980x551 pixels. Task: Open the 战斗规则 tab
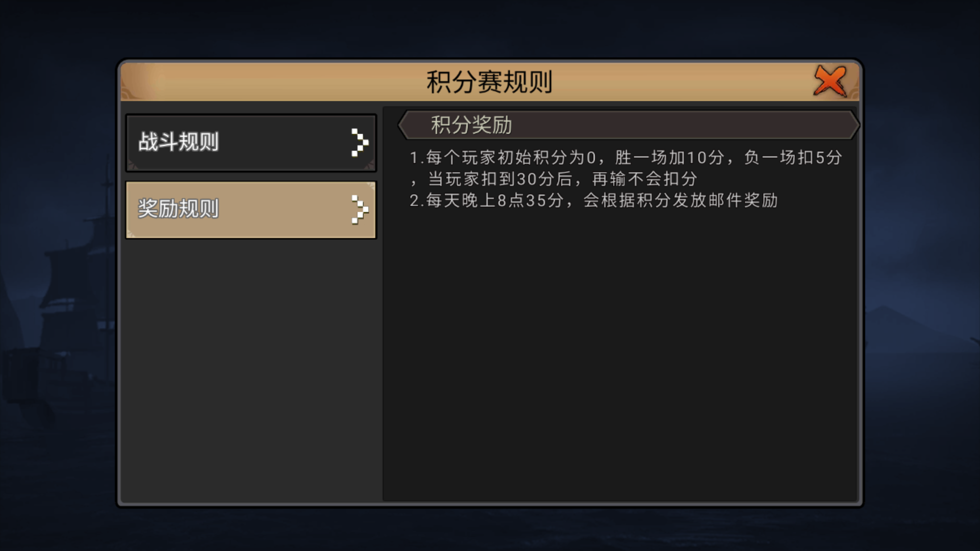251,142
